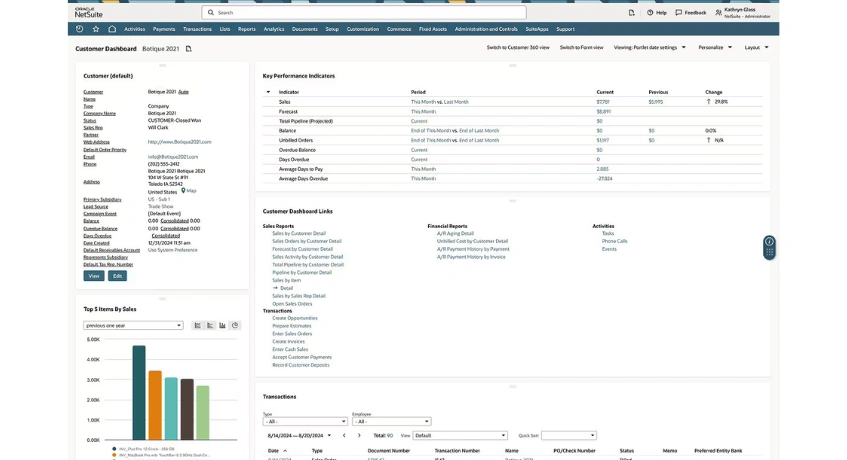
Task: Select the second horizontal bar chart icon
Action: pyautogui.click(x=210, y=326)
